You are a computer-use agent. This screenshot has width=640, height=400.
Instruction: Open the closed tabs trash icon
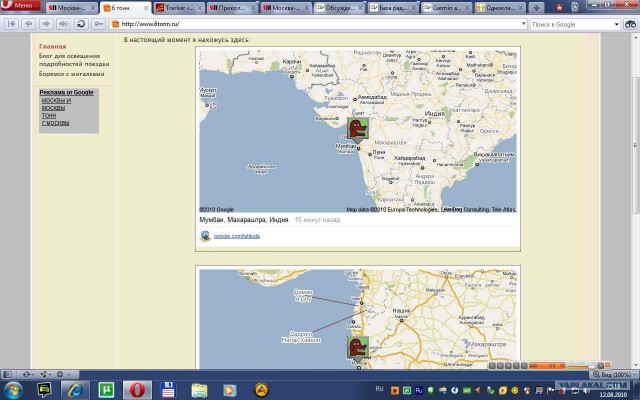pyautogui.click(x=575, y=7)
